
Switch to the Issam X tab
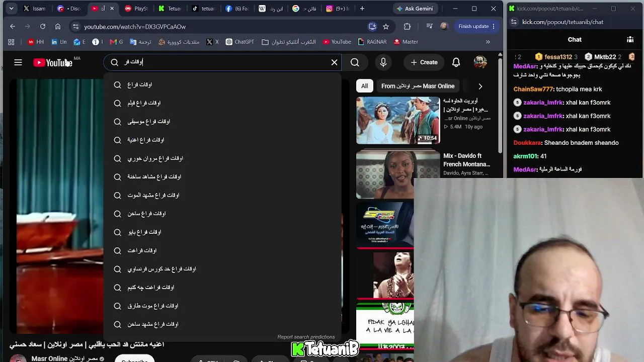pyautogui.click(x=35, y=9)
